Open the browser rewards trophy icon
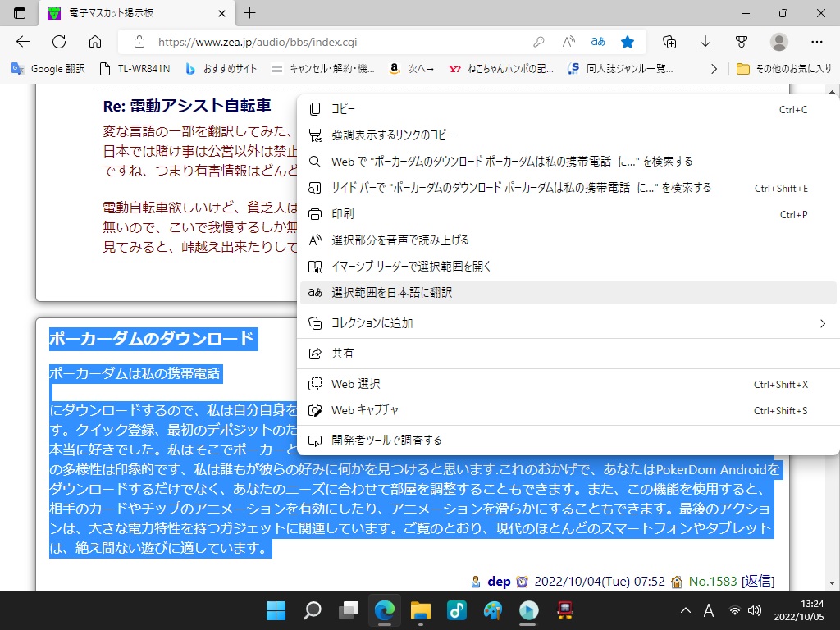 pyautogui.click(x=742, y=42)
